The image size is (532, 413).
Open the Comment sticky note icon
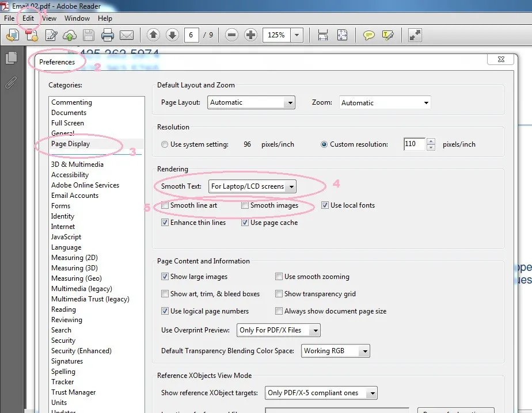point(368,35)
